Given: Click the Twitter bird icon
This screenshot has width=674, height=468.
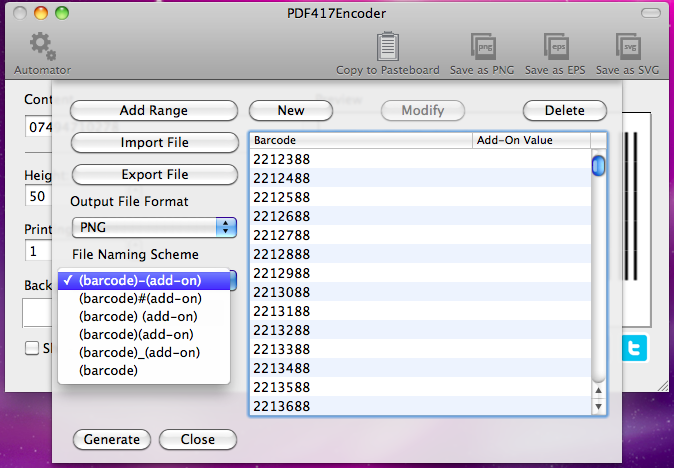Looking at the screenshot, I should pos(634,348).
